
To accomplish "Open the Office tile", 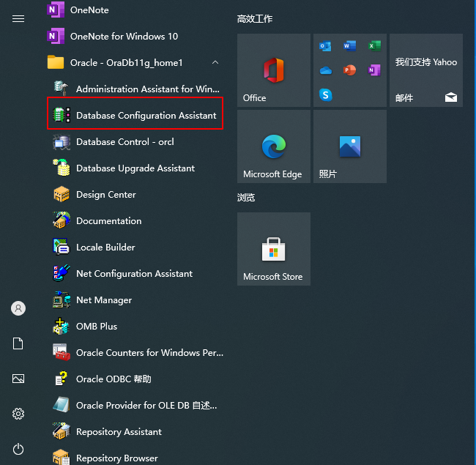I will coord(274,70).
